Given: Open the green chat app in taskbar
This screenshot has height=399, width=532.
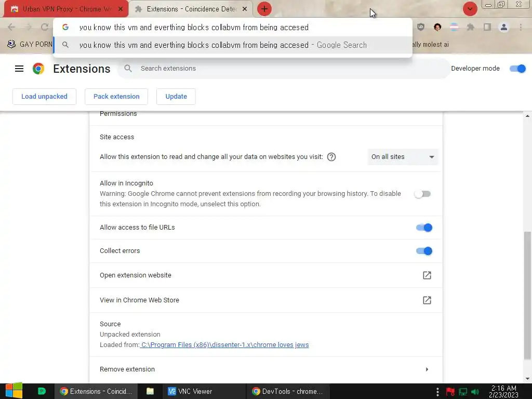Looking at the screenshot, I should coord(42,391).
